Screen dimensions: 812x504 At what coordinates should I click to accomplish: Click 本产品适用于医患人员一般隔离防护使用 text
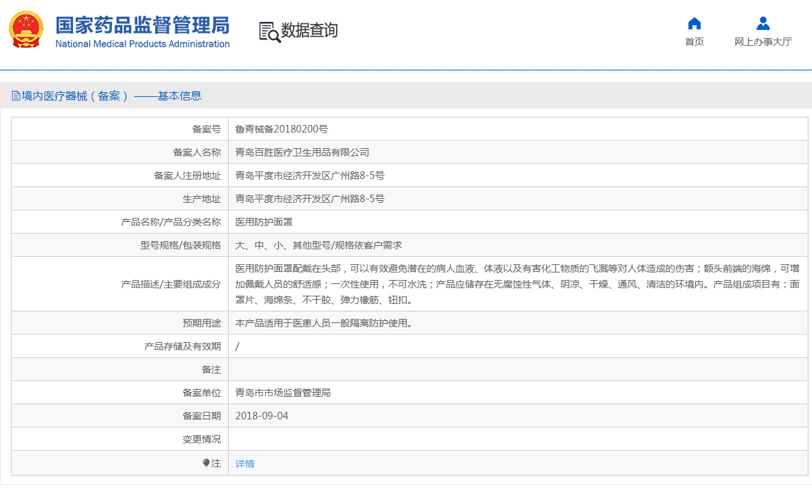coord(324,323)
